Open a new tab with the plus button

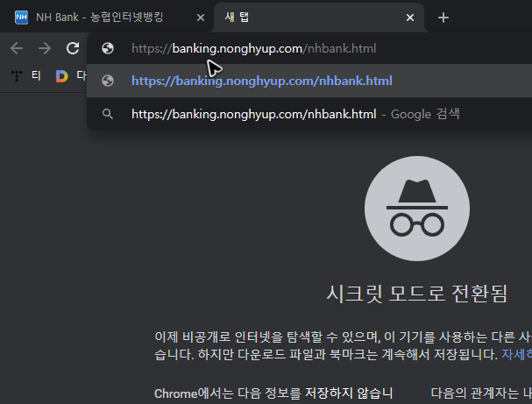(443, 18)
